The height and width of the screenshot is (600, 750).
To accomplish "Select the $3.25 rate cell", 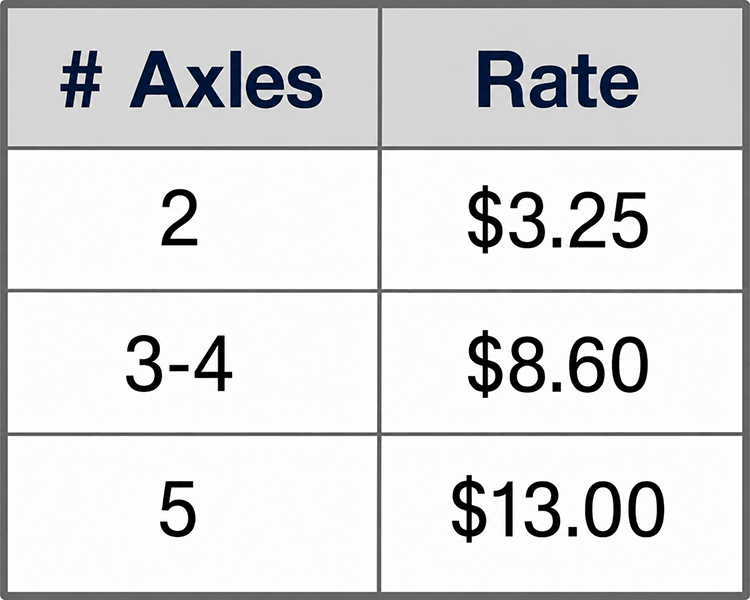I will [x=562, y=220].
